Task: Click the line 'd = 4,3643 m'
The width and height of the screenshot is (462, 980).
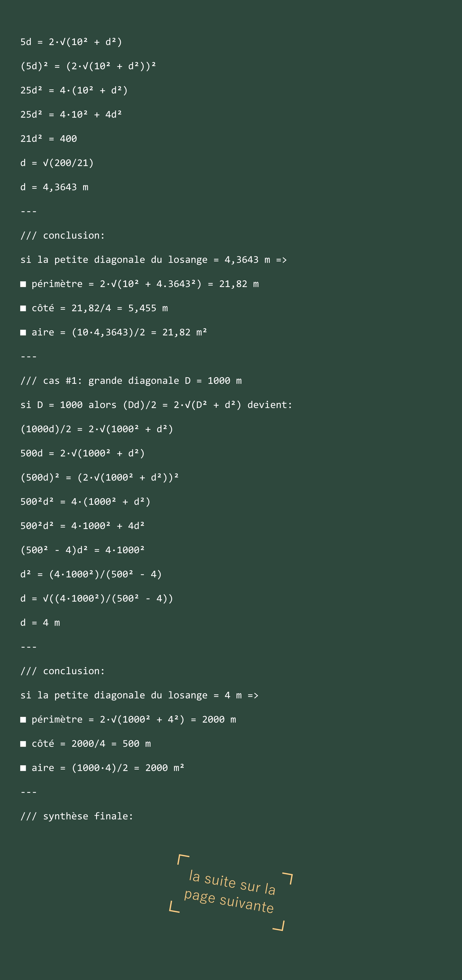Action: click(x=54, y=187)
